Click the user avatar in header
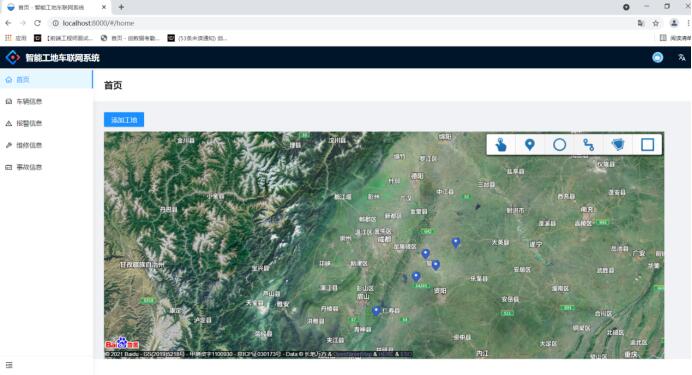This screenshot has width=692, height=375. (658, 57)
